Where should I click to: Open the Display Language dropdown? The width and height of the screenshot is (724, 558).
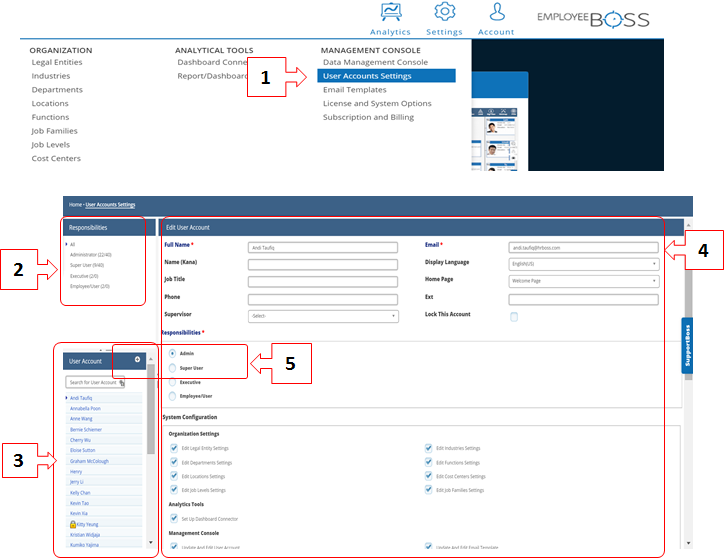click(x=584, y=264)
